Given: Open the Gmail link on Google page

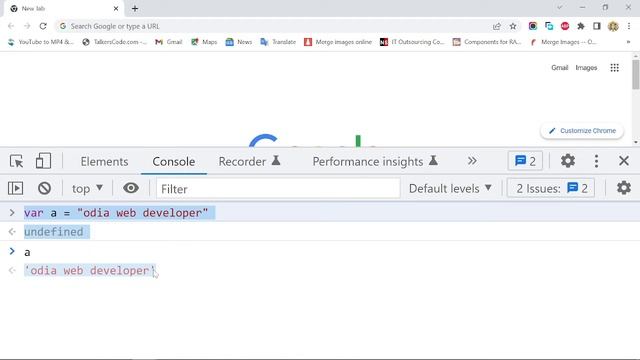Looking at the screenshot, I should [560, 68].
